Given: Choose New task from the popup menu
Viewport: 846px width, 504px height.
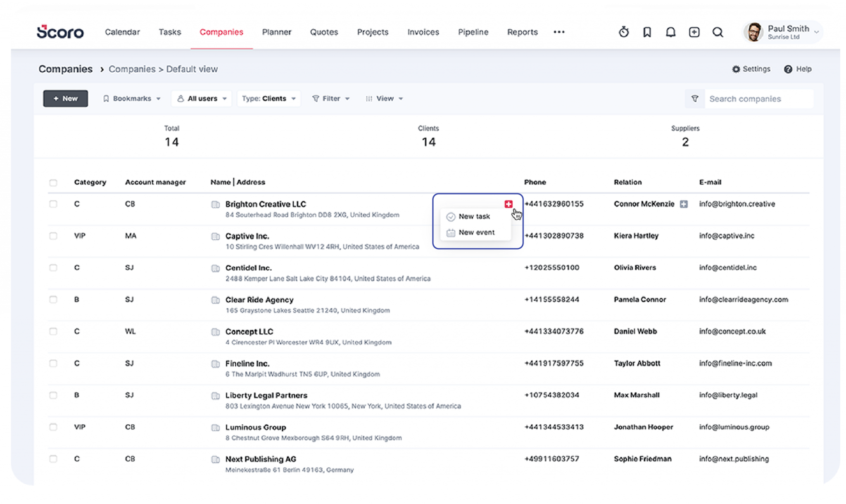Looking at the screenshot, I should coord(474,216).
